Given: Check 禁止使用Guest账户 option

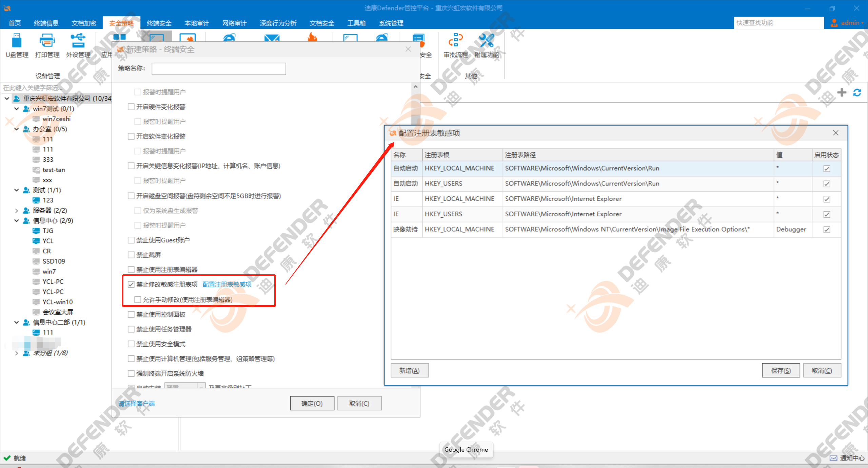Looking at the screenshot, I should tap(131, 240).
